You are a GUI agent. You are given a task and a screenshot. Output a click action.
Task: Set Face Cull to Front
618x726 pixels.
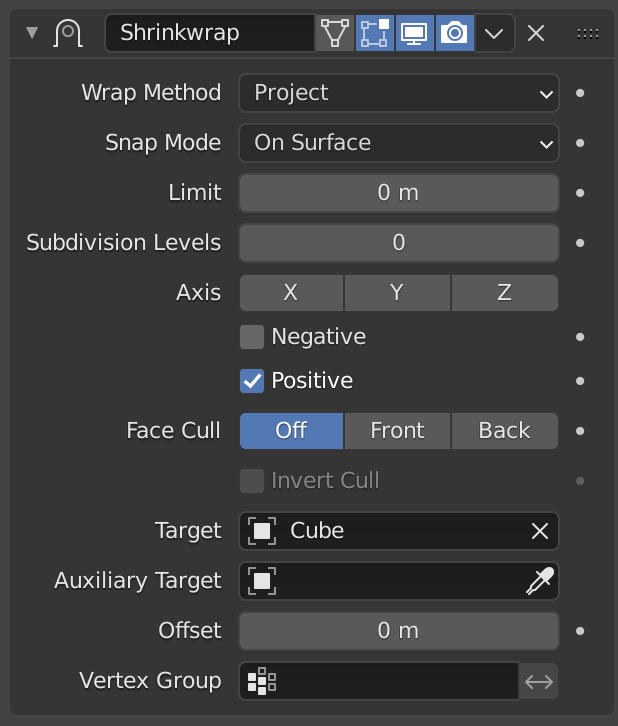coord(397,431)
